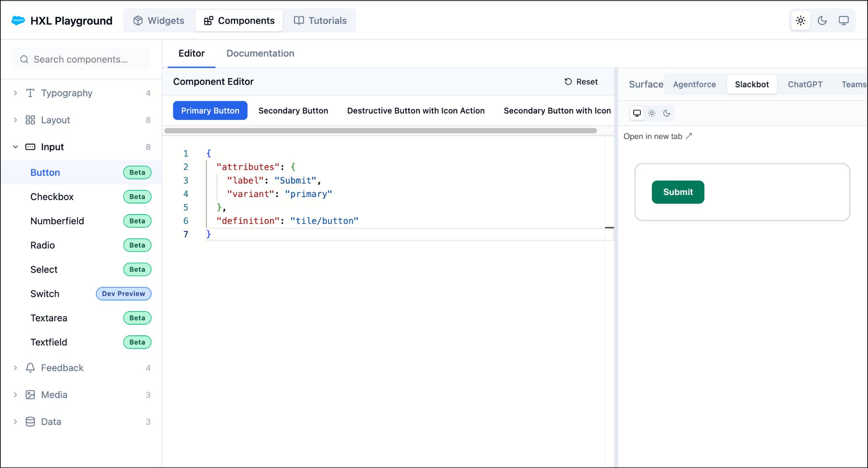868x468 pixels.
Task: Choose Secondary Button with Icon example
Action: 557,111
